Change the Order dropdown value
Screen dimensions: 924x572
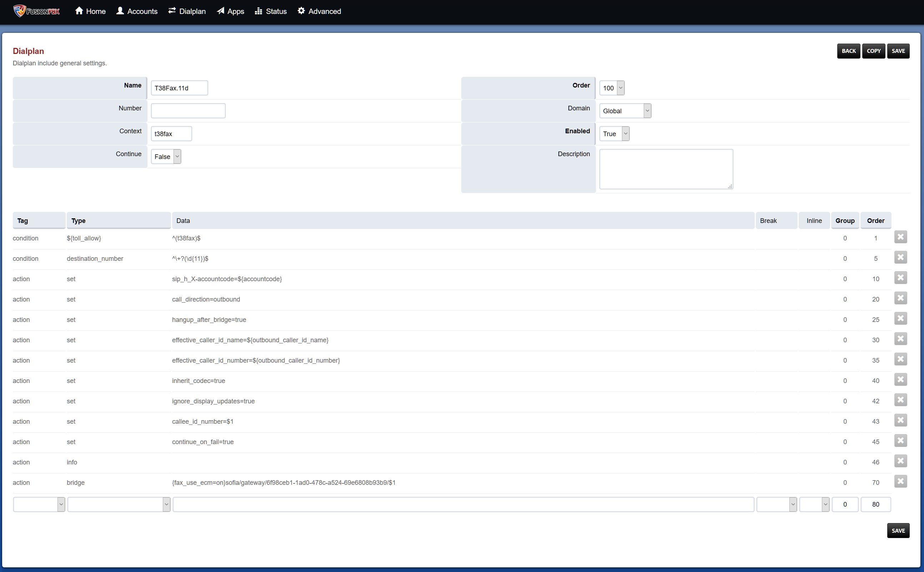611,88
